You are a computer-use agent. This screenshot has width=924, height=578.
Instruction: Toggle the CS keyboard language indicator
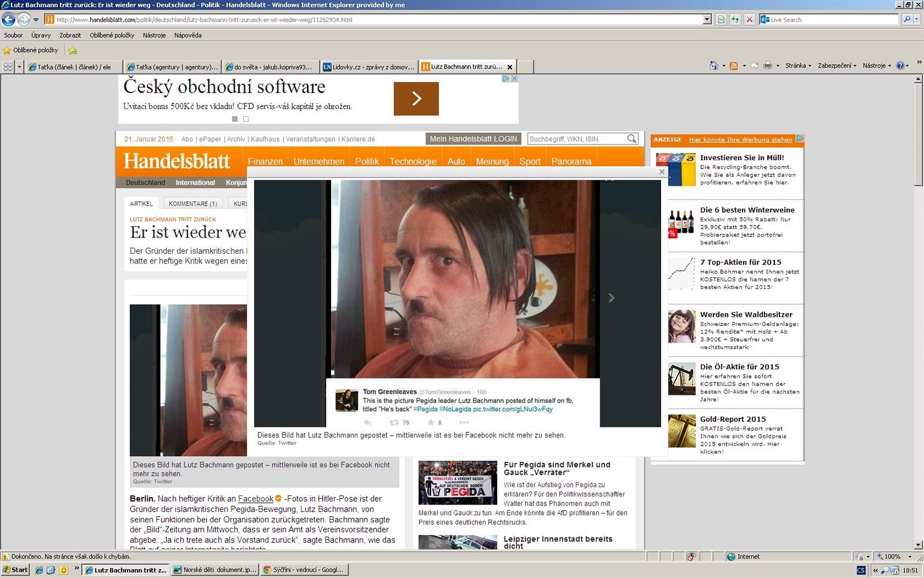coord(860,570)
